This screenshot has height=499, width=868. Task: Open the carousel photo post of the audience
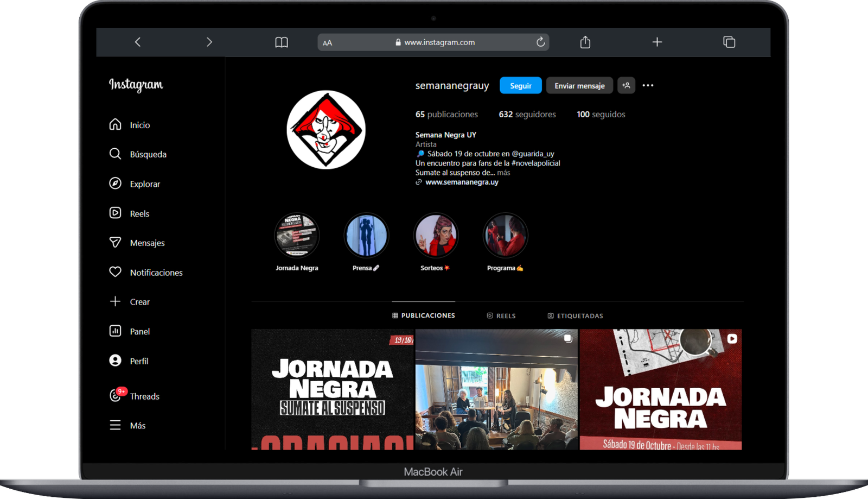pyautogui.click(x=496, y=389)
